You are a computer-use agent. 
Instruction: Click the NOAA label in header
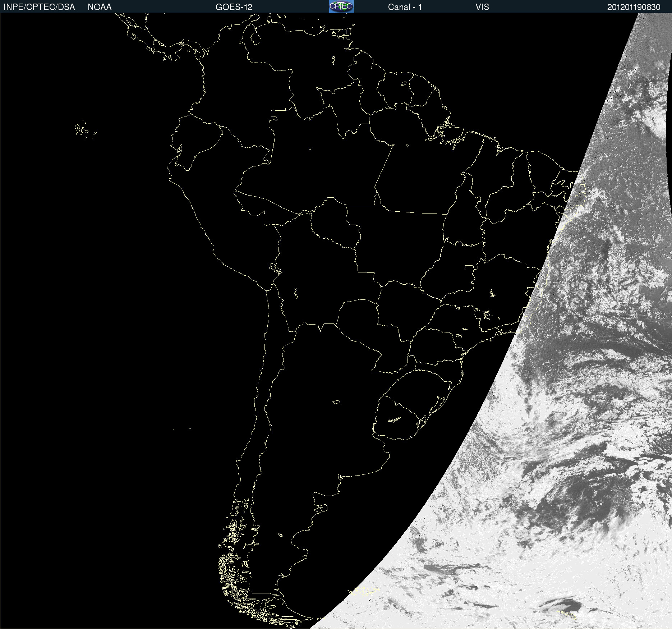100,7
